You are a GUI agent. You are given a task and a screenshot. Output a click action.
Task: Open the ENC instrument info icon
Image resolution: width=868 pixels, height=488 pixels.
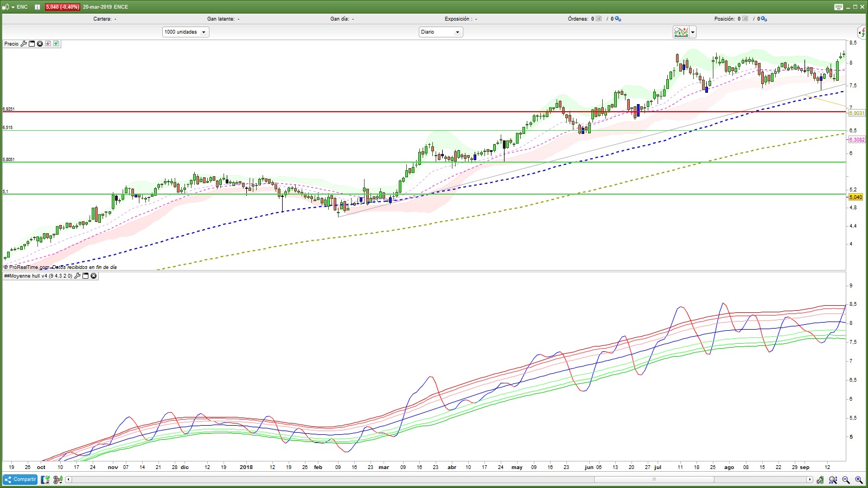[37, 7]
